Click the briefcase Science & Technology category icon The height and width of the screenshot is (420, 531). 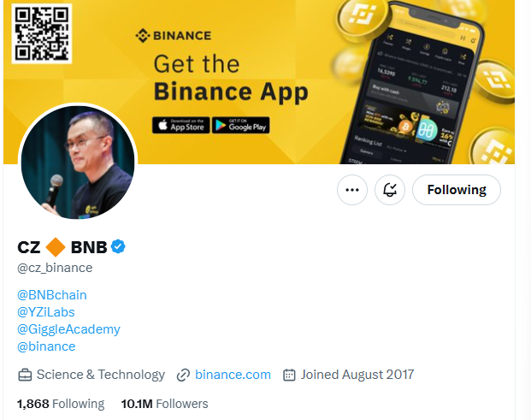[x=25, y=375]
